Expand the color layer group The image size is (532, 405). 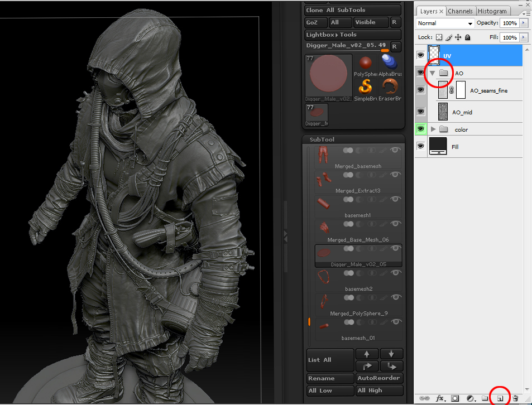(x=433, y=129)
